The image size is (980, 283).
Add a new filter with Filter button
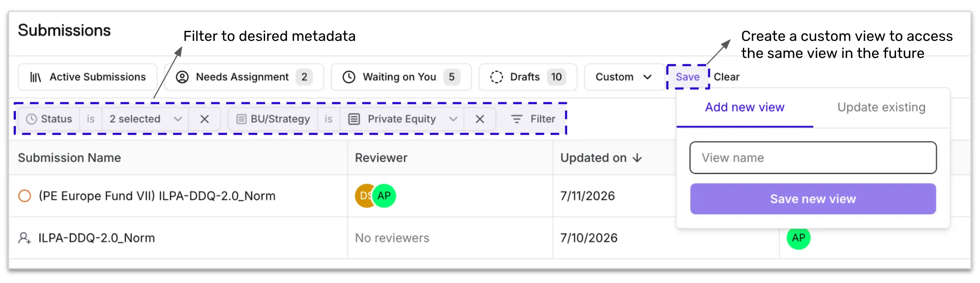coord(533,119)
